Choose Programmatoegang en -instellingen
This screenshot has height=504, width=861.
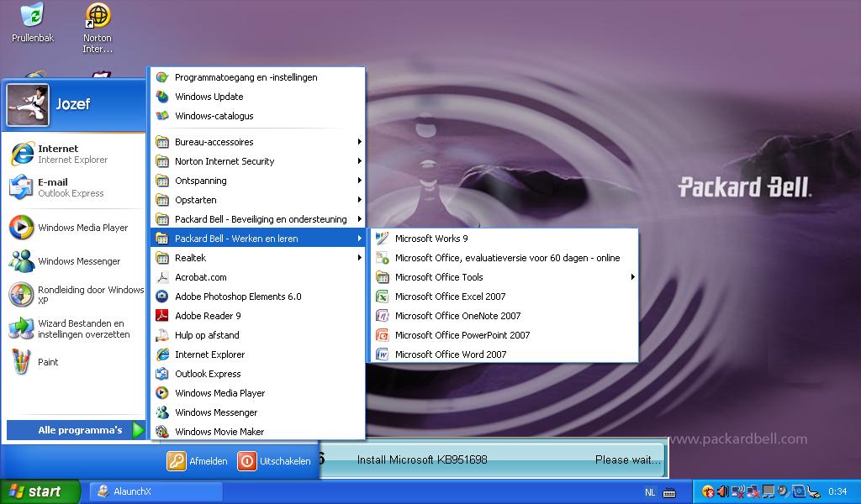(246, 77)
